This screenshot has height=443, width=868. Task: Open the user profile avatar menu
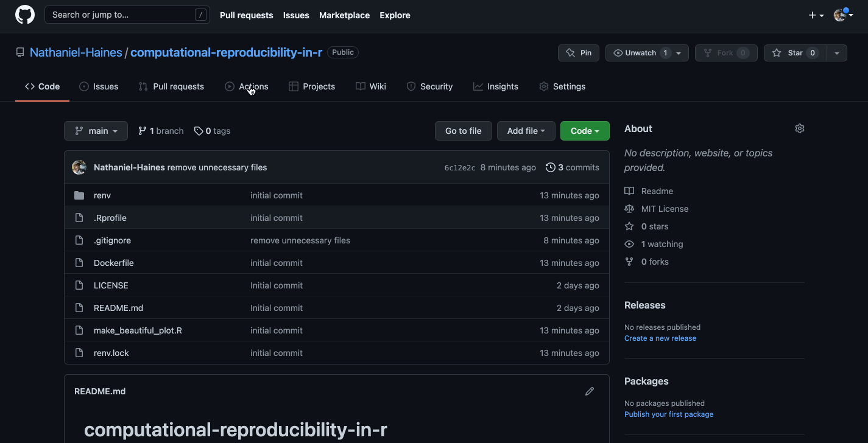click(x=843, y=15)
